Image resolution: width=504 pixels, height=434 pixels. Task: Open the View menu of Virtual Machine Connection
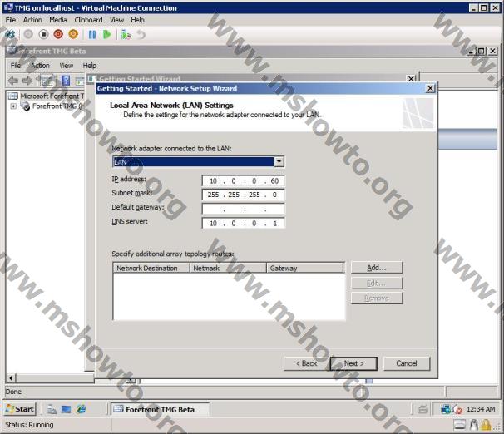click(116, 20)
